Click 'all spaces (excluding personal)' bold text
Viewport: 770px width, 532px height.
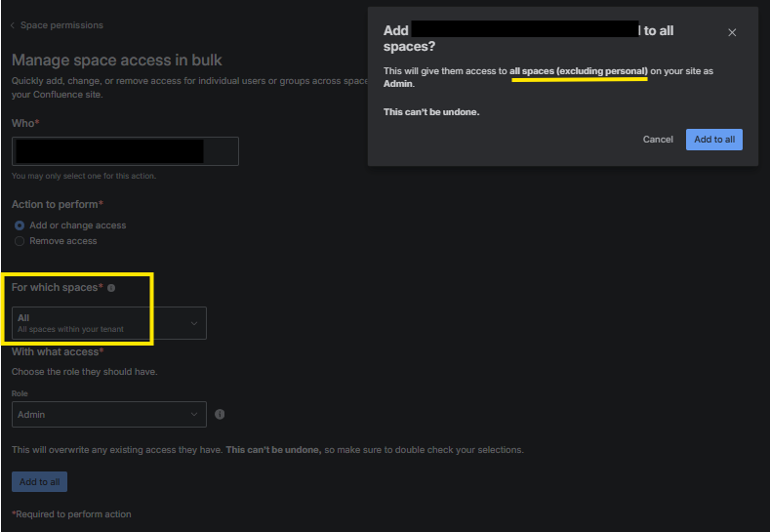(579, 71)
